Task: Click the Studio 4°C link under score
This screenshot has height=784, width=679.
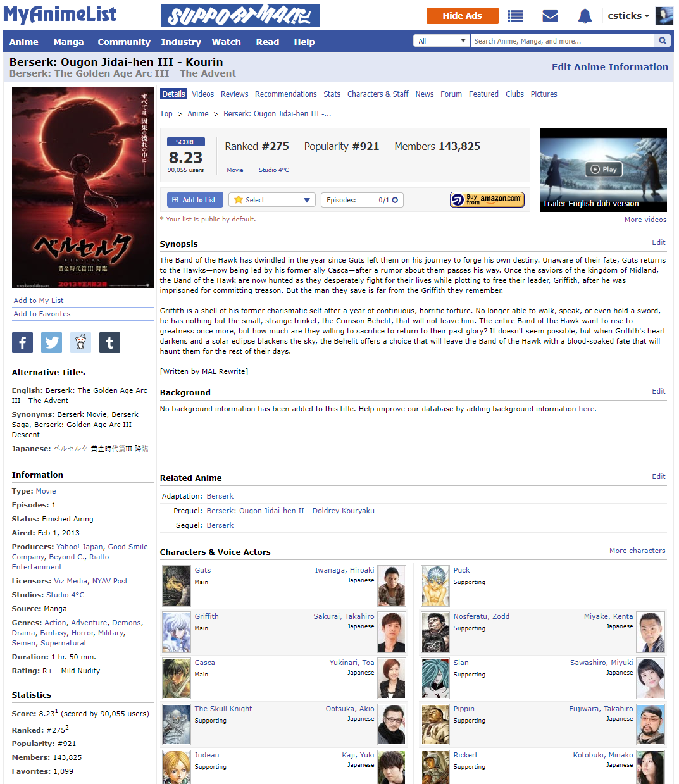Action: 274,170
